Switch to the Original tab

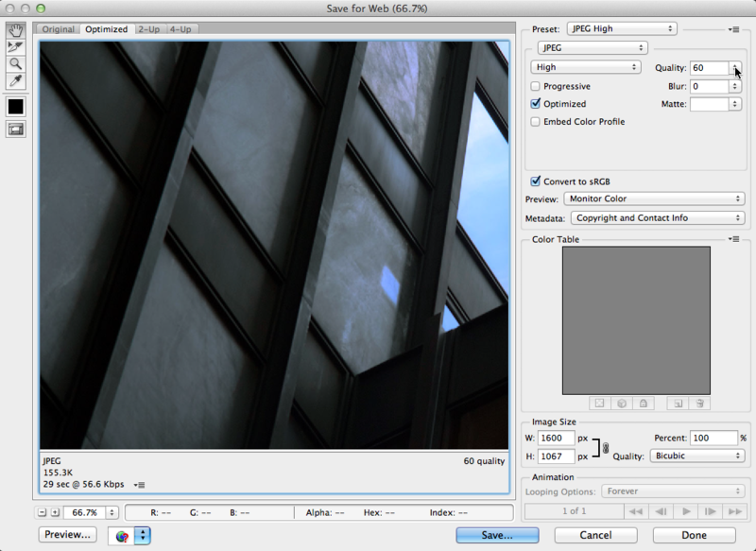[58, 29]
